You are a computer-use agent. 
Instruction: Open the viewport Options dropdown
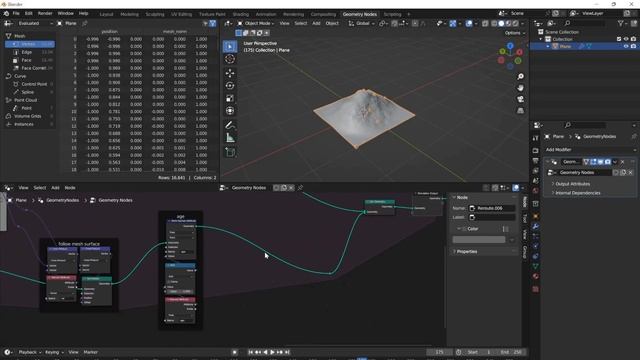tap(514, 33)
